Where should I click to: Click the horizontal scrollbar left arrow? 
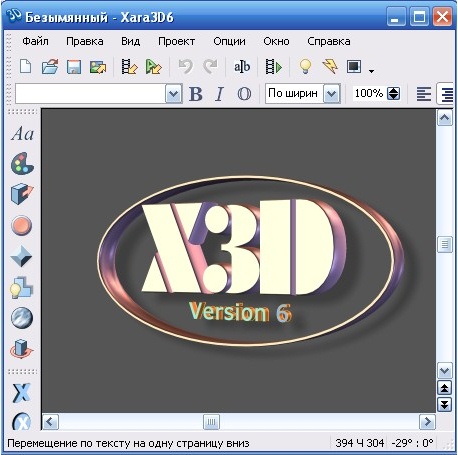[51, 422]
